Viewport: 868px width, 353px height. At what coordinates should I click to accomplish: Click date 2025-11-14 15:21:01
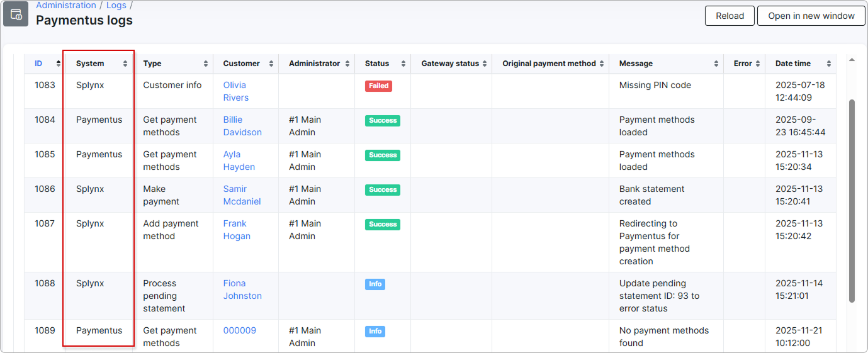799,289
